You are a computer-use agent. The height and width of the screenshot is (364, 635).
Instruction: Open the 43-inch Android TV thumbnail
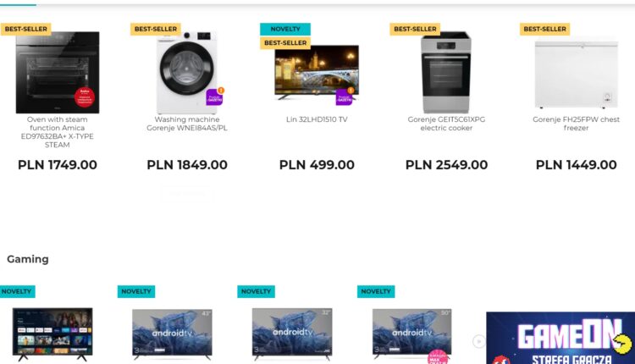pos(172,334)
